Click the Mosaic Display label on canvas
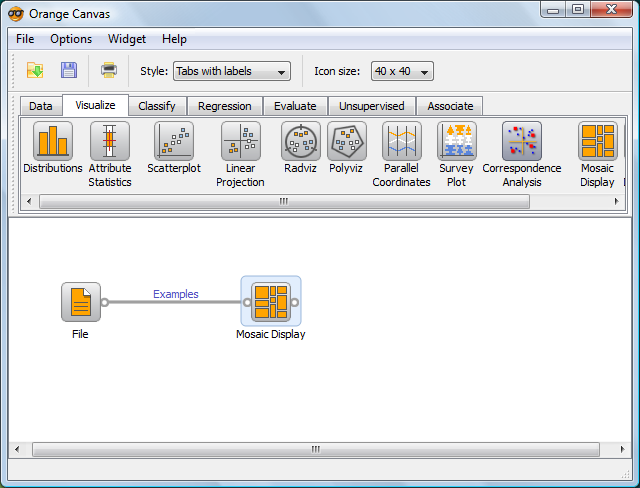 (x=271, y=334)
